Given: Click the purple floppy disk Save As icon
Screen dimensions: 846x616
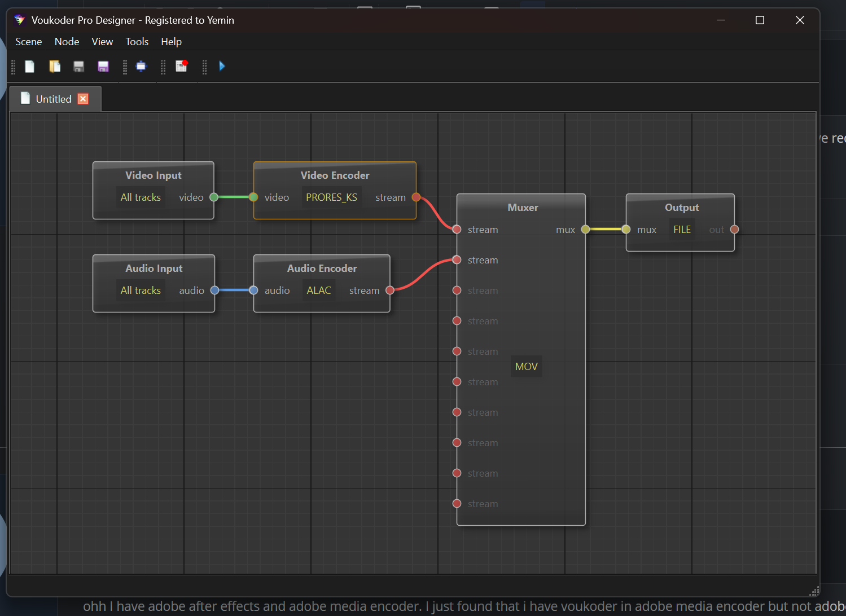Looking at the screenshot, I should (103, 67).
